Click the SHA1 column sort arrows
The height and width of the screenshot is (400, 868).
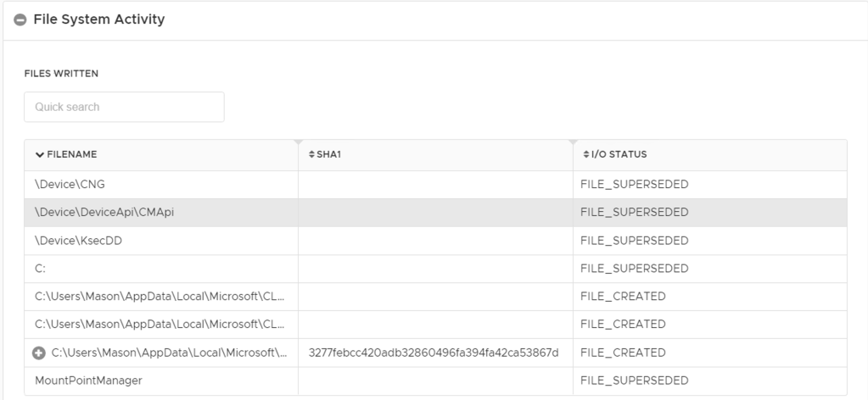coord(311,154)
